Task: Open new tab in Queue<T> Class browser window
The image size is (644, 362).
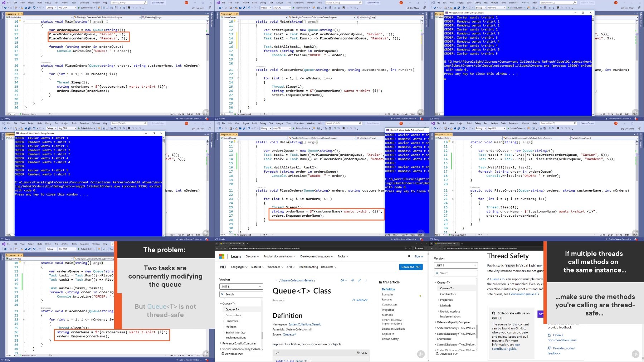Action: coord(247,243)
